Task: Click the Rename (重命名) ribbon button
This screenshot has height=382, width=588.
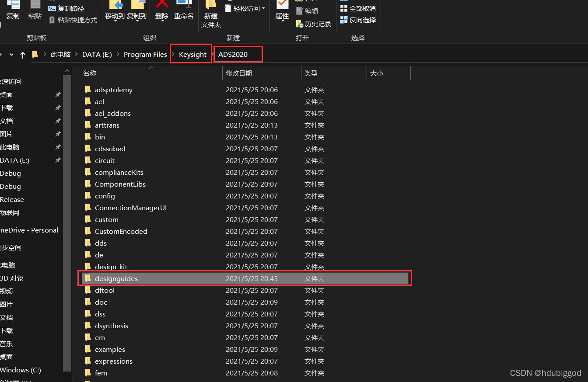Action: pyautogui.click(x=184, y=10)
